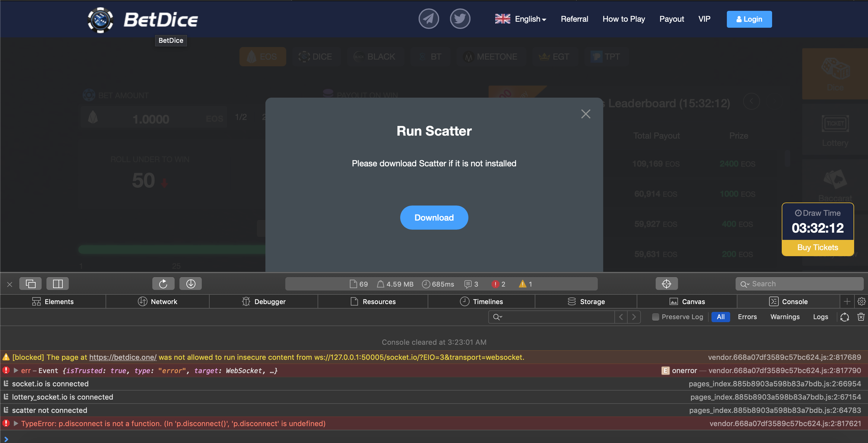Open Web Inspector settings gear
Viewport: 868px width, 443px height.
[x=862, y=301]
